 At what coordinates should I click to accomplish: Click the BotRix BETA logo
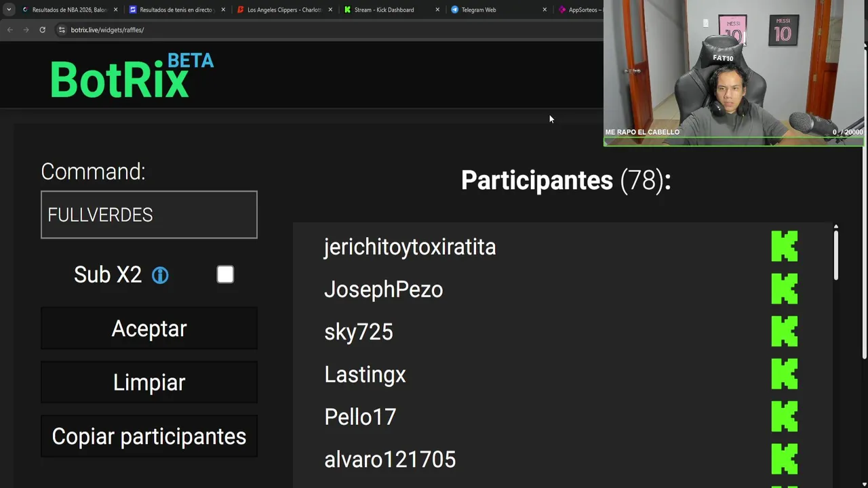coord(132,75)
